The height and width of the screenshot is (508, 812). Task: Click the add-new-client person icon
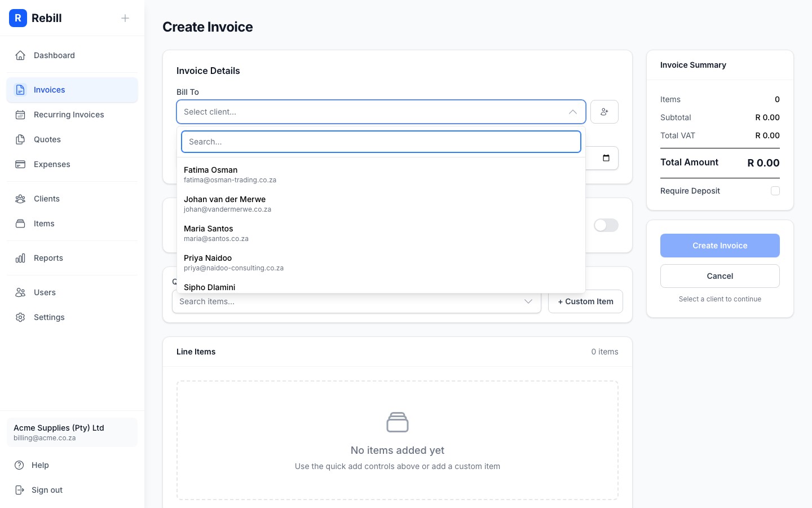pos(604,112)
